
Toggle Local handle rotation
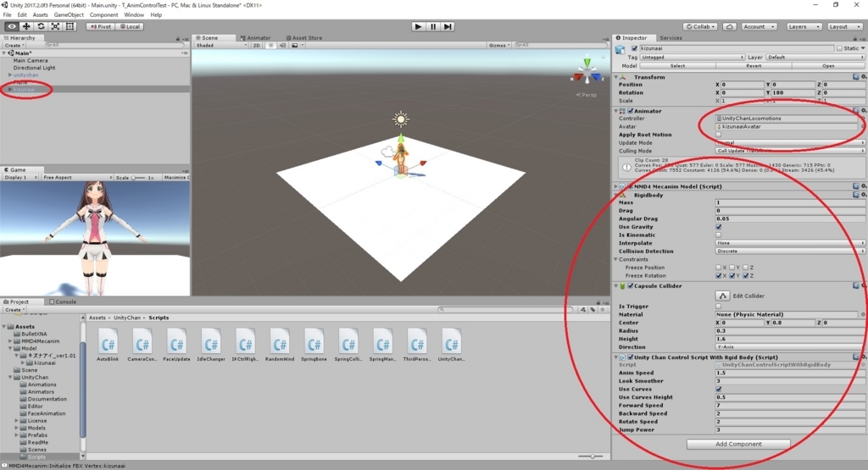click(130, 26)
